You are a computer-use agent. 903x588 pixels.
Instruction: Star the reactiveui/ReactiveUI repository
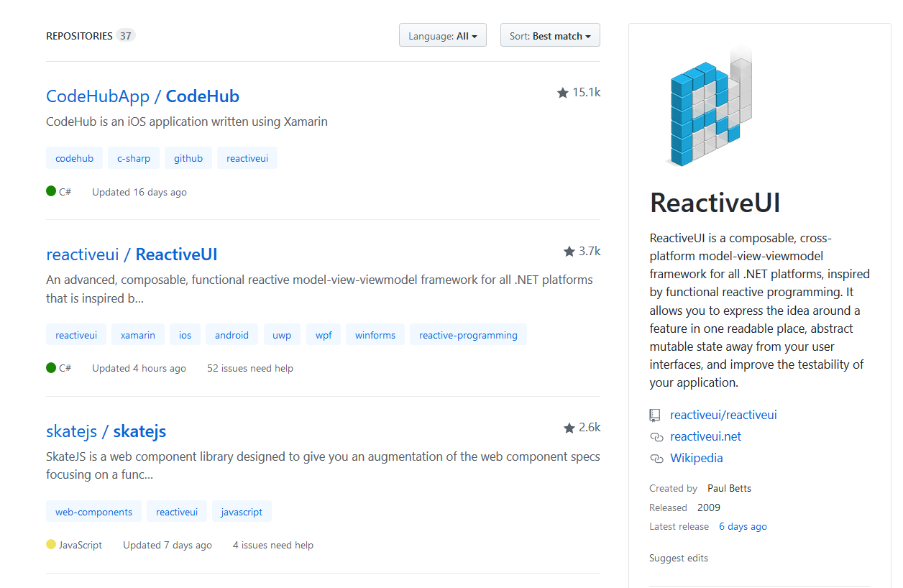569,250
